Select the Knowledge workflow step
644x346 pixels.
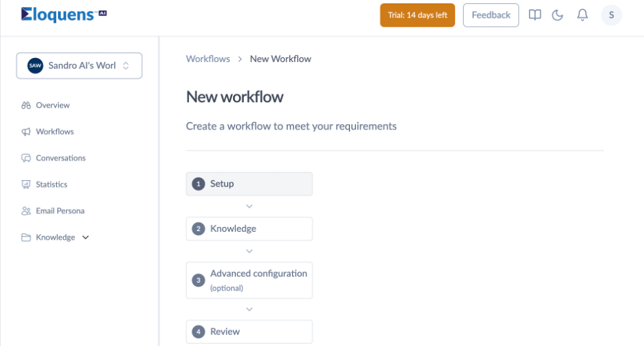249,228
